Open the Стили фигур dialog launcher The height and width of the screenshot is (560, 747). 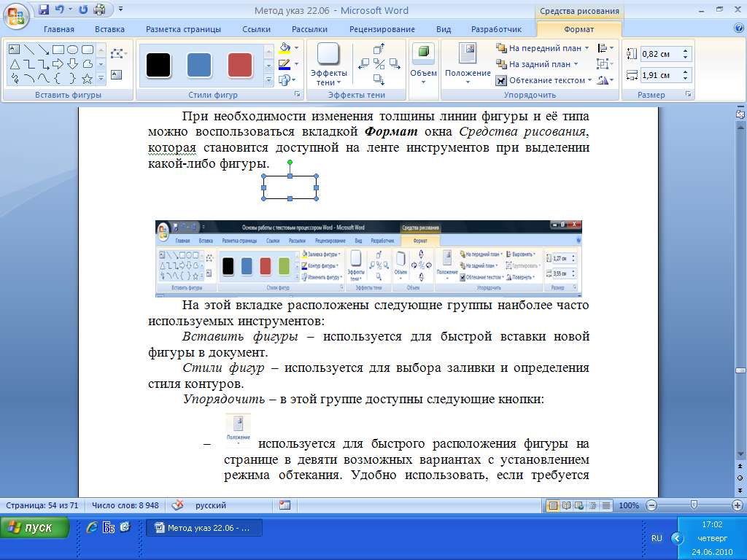click(298, 94)
